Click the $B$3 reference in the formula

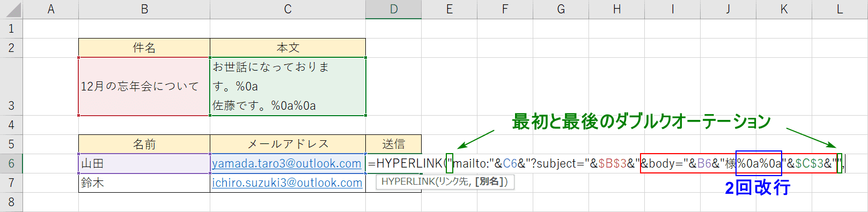(x=613, y=163)
